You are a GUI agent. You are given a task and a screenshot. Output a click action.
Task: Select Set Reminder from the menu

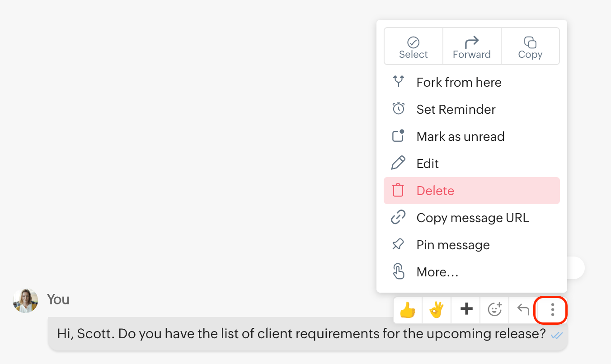pyautogui.click(x=456, y=110)
